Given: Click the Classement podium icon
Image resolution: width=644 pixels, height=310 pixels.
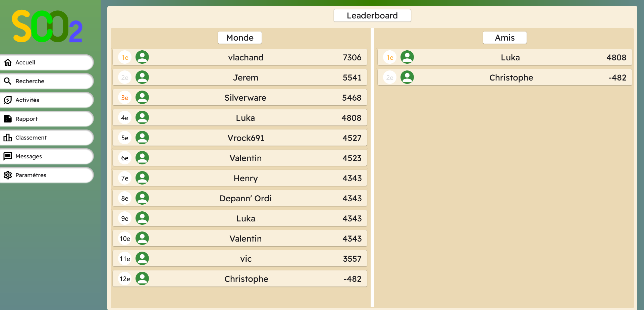Looking at the screenshot, I should 8,138.
